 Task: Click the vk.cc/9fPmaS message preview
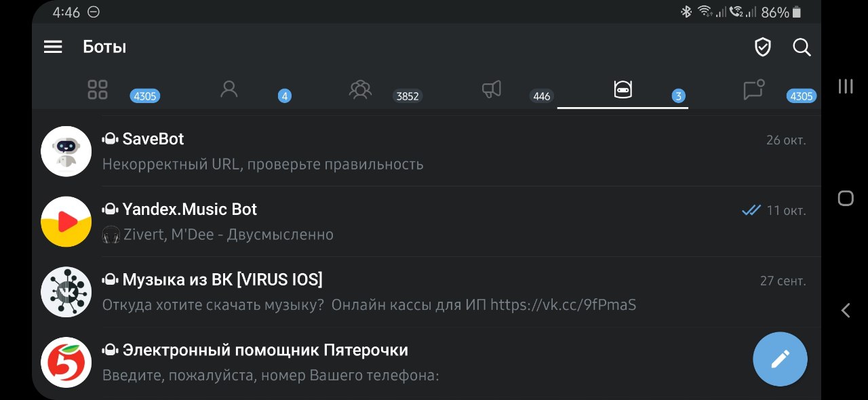tap(369, 306)
